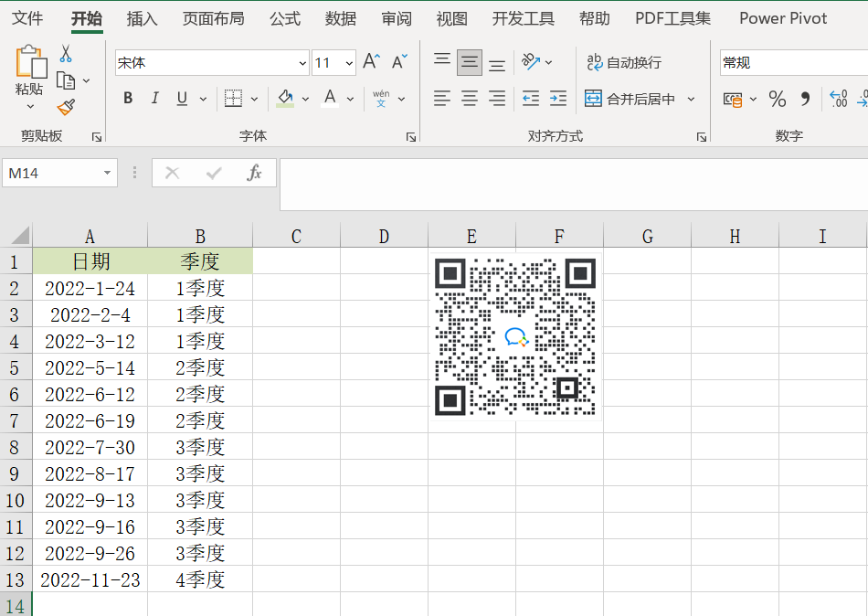Open the 文件 File menu
Screen dimensions: 868x616
pyautogui.click(x=27, y=18)
